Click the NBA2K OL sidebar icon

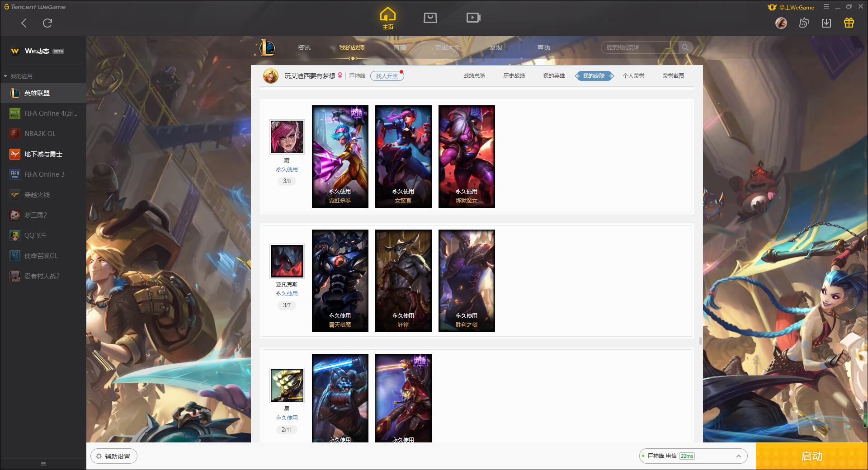15,134
